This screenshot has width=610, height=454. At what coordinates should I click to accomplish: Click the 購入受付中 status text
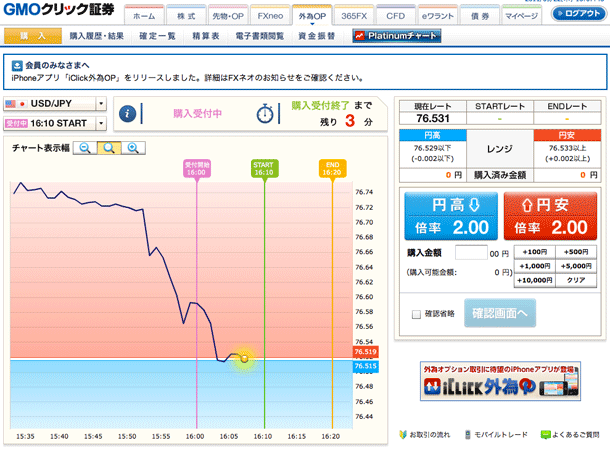[x=197, y=114]
